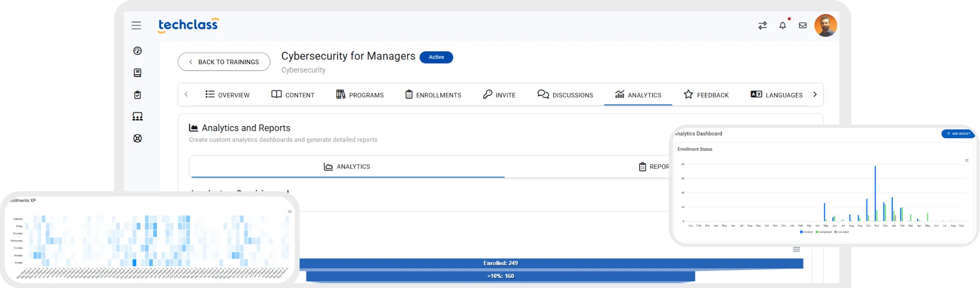Click the techclass logo

(x=189, y=25)
